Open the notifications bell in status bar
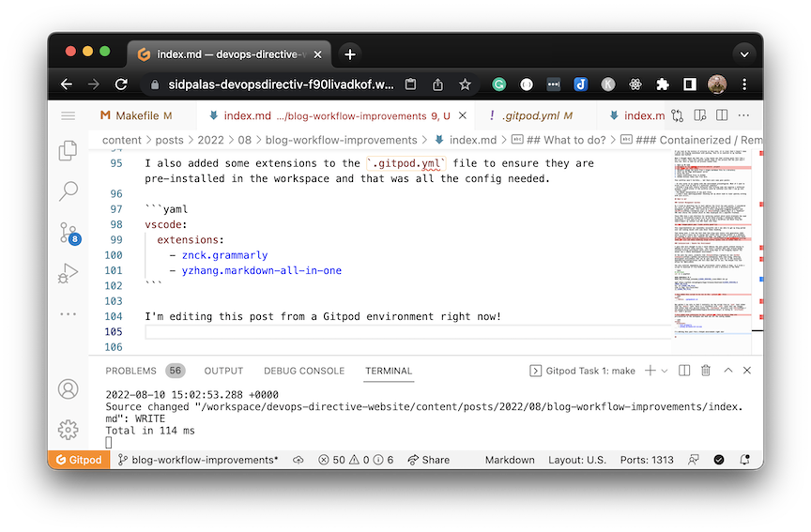 [x=744, y=460]
